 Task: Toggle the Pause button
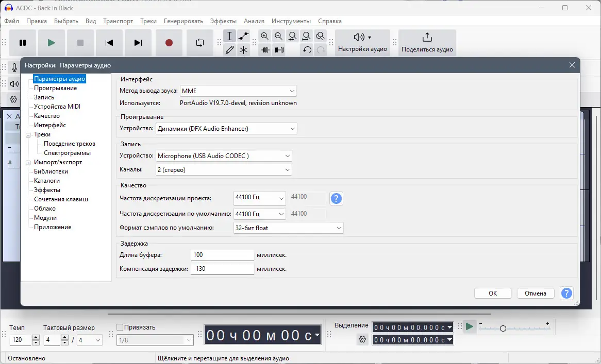coord(23,43)
